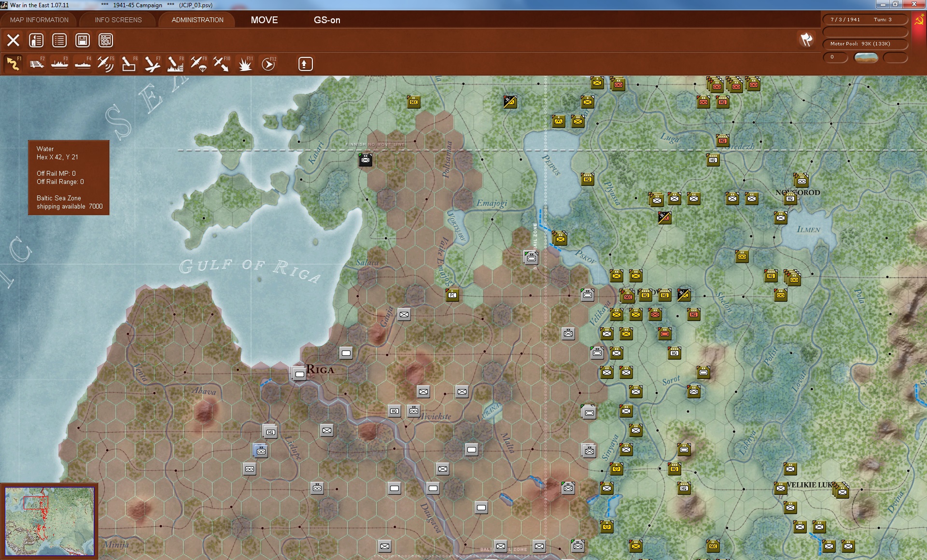This screenshot has height=560, width=927.
Task: Click the GS-on label
Action: (327, 20)
